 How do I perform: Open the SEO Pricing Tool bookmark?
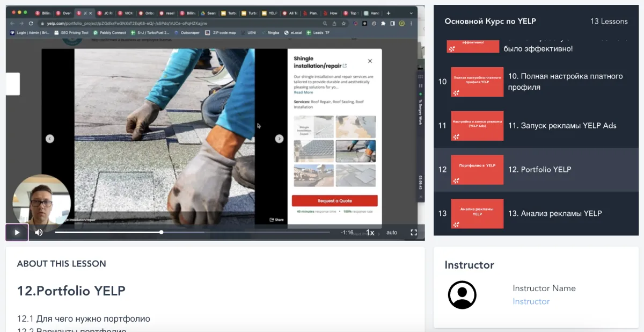click(72, 33)
